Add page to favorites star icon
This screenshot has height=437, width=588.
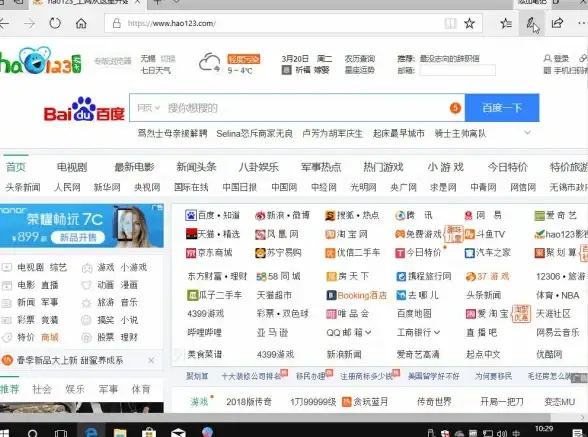coord(470,23)
